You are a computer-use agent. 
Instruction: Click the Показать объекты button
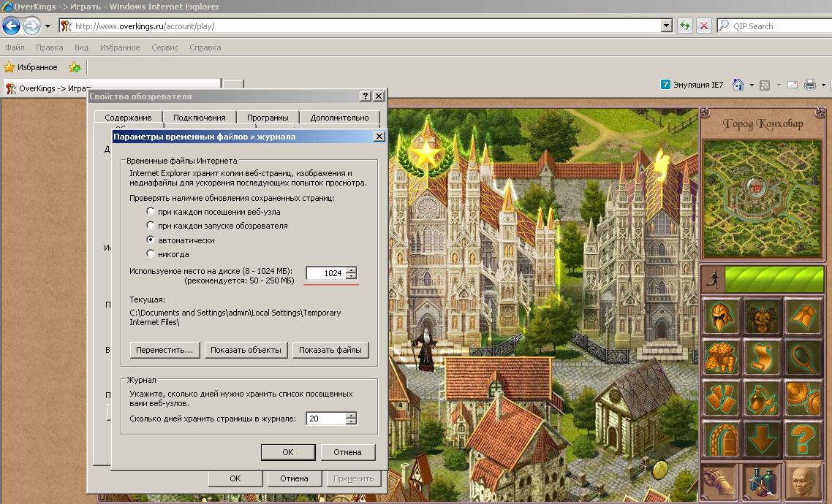point(246,350)
